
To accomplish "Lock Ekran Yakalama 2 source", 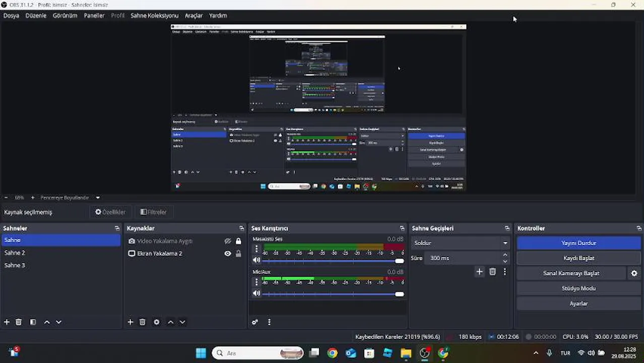I will 238,254.
